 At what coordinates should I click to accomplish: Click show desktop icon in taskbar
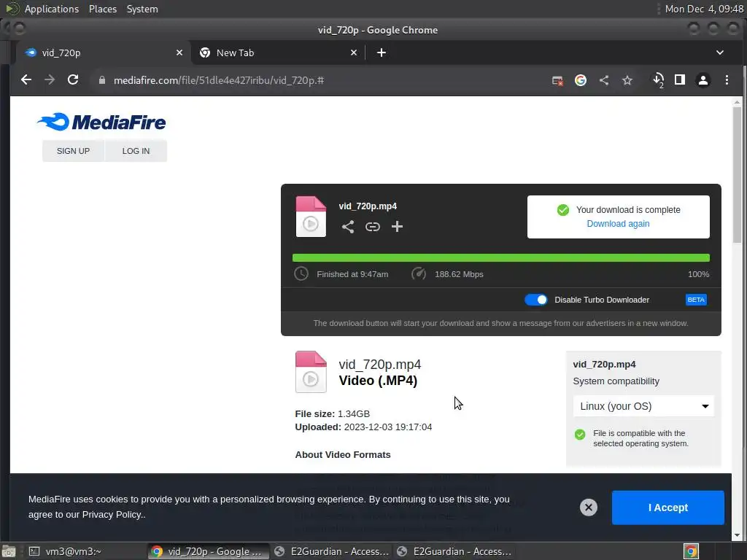[x=9, y=551]
